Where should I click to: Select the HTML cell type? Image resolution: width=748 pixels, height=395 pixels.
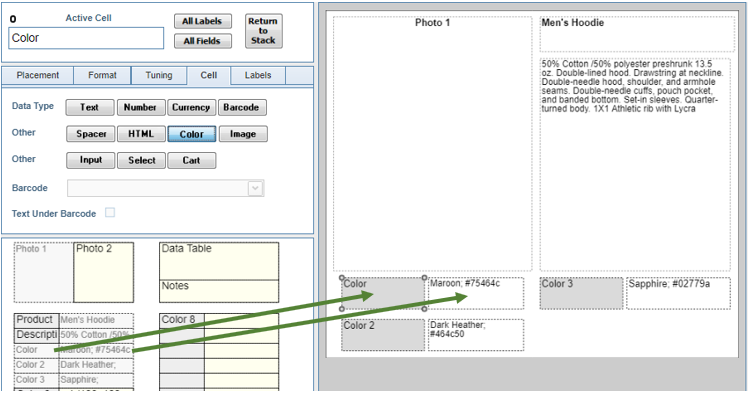pyautogui.click(x=141, y=134)
